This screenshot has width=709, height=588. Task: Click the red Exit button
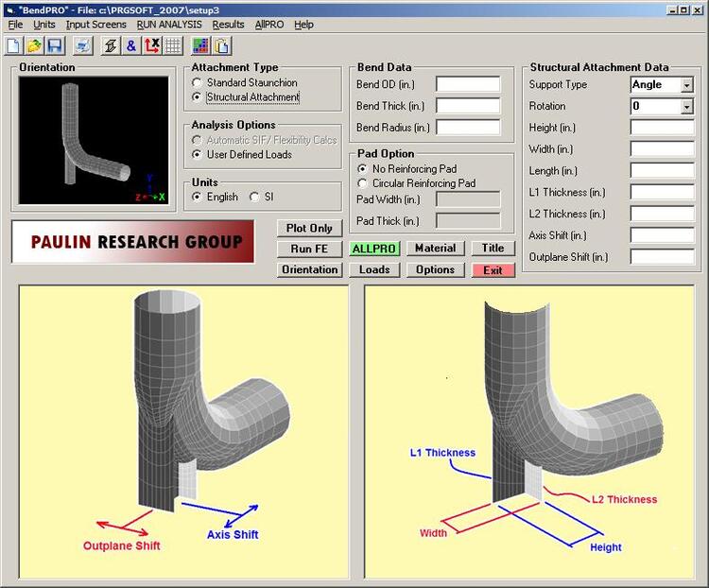pyautogui.click(x=493, y=270)
